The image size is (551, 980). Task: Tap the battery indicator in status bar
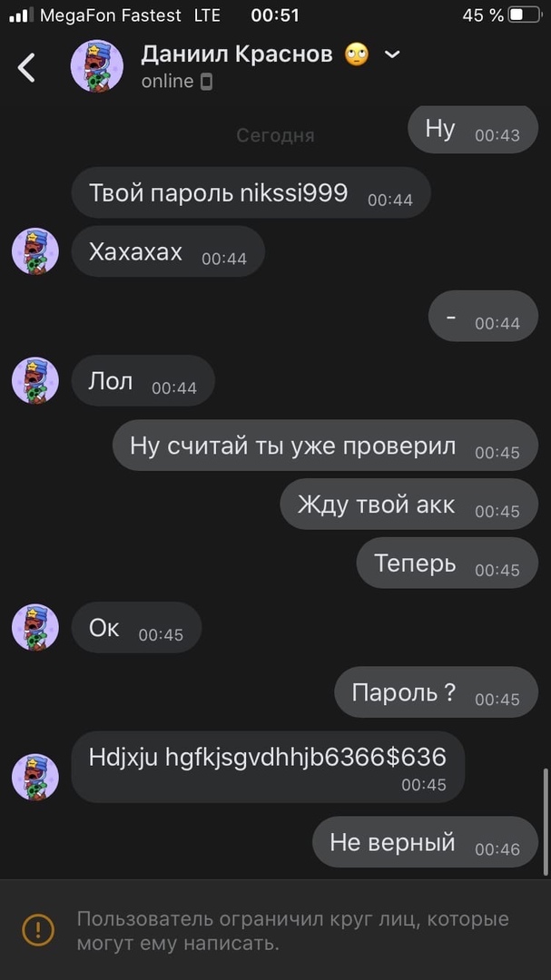[x=524, y=15]
